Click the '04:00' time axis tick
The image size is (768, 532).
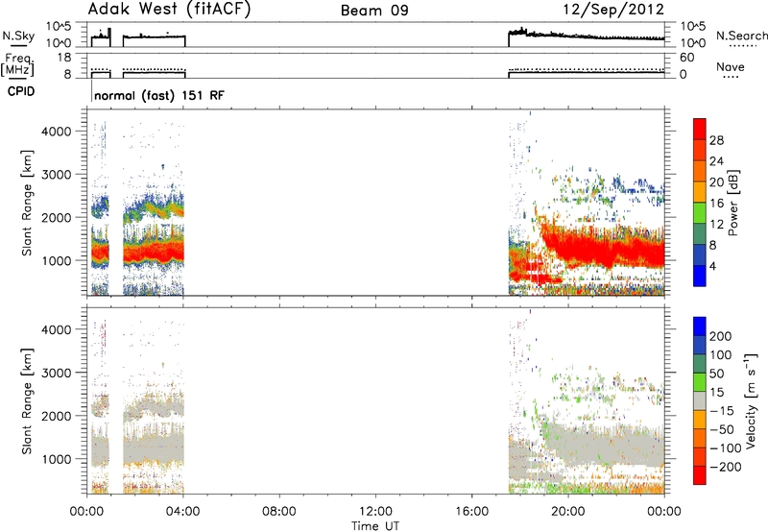click(x=183, y=512)
